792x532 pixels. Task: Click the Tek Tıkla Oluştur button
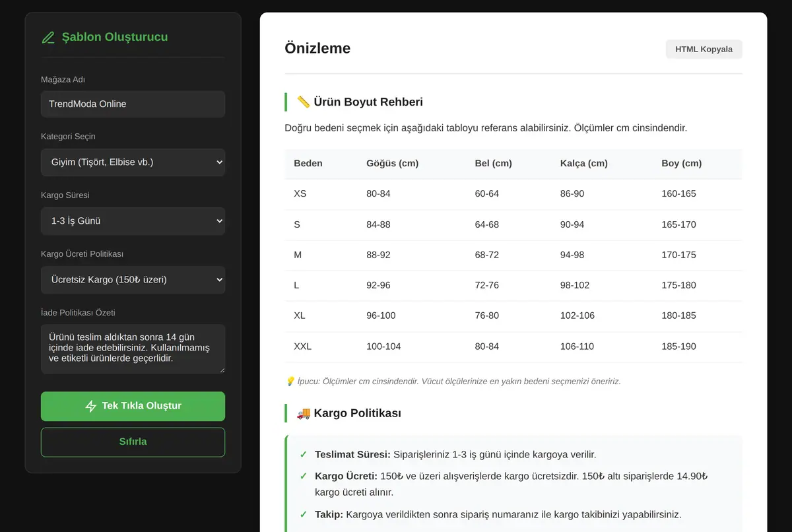pyautogui.click(x=133, y=407)
